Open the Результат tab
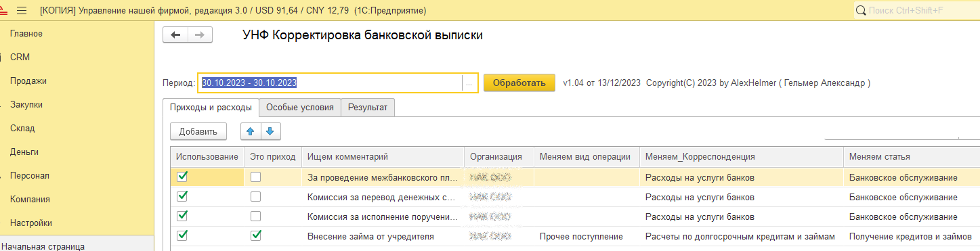Screen dimensions: 980x251 pyautogui.click(x=368, y=108)
